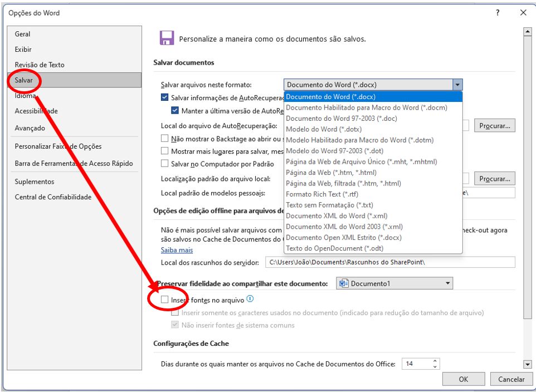Screen dimensions: 536x392
Task: Click the Help question mark icon
Action: (x=497, y=13)
